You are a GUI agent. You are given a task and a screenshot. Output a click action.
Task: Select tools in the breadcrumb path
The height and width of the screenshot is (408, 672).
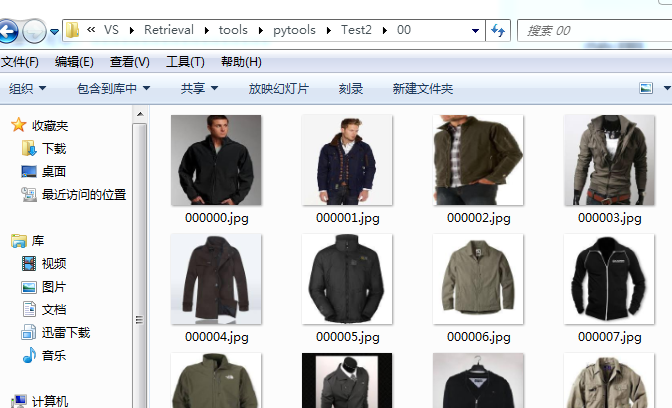[x=233, y=30]
